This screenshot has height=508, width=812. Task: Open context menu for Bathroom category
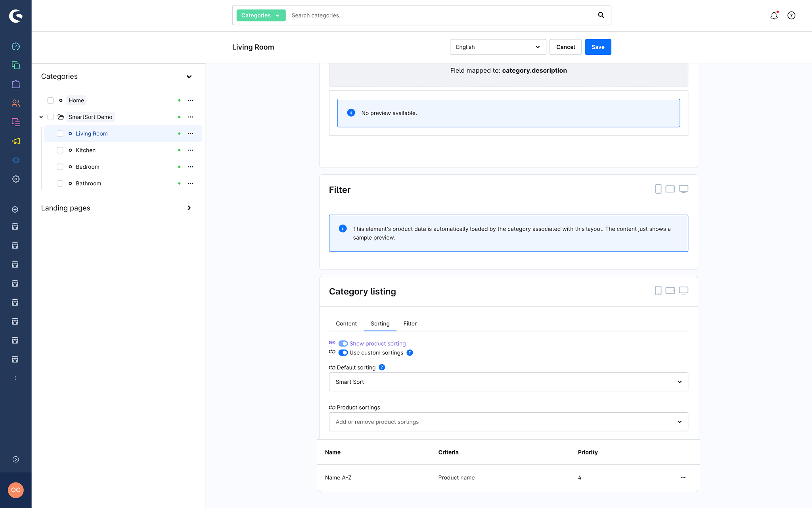tap(190, 183)
